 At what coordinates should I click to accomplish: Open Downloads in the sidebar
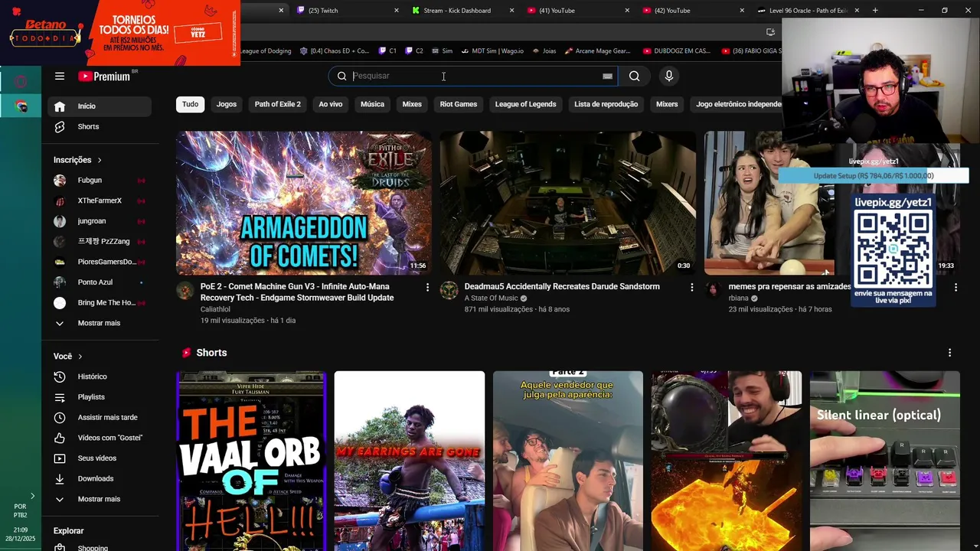[100, 478]
